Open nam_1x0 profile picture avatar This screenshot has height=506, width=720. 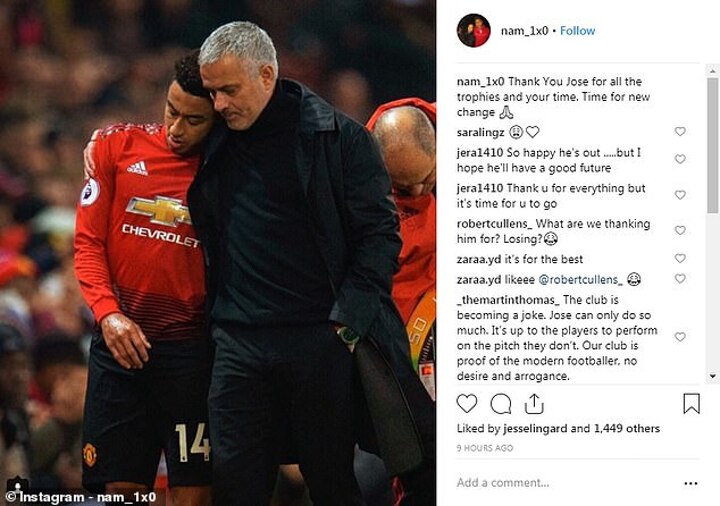473,30
